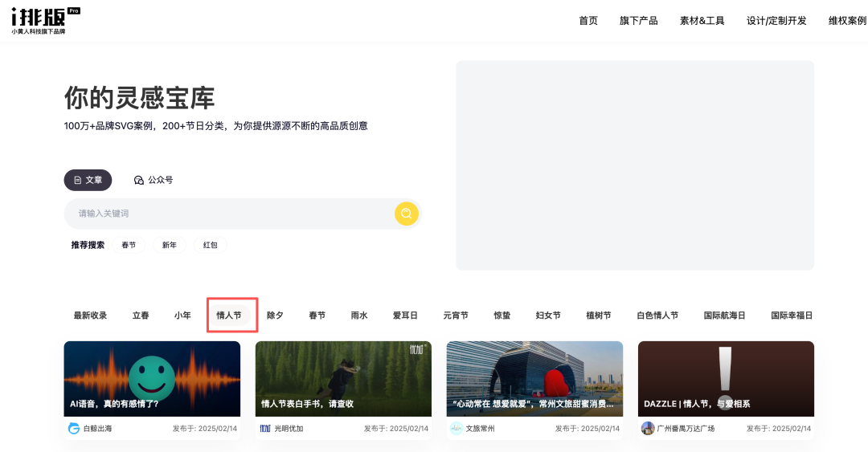Select the 白色情人节 category tab
This screenshot has width=868, height=452.
point(657,316)
